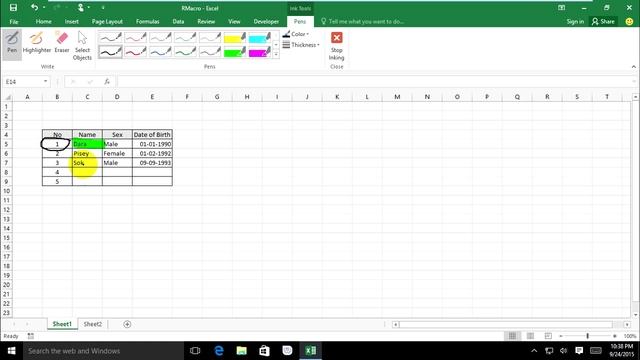
Task: Select the Highlighter tool
Action: tap(37, 43)
